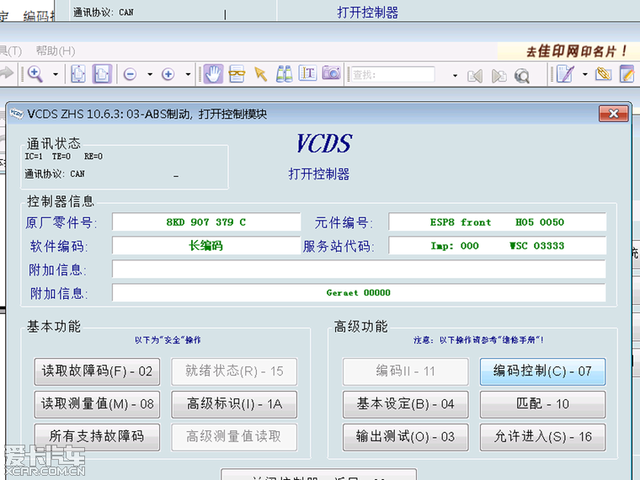Click the pen annotation tool icon
This screenshot has width=640, height=480.
point(565,74)
